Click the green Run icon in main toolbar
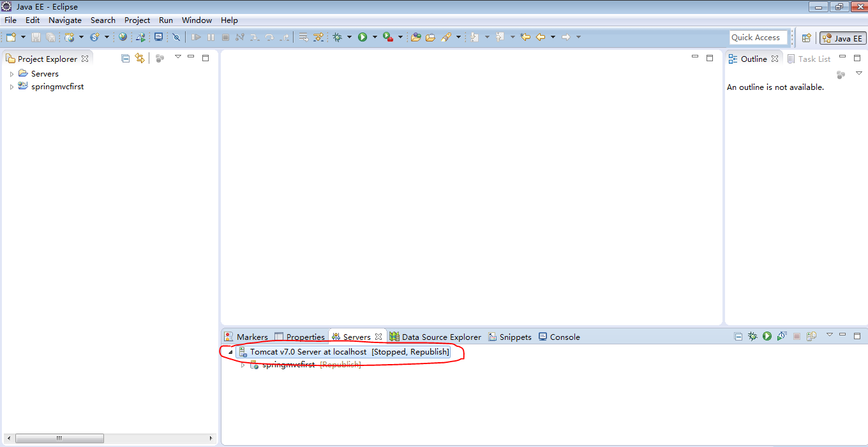 [x=363, y=37]
